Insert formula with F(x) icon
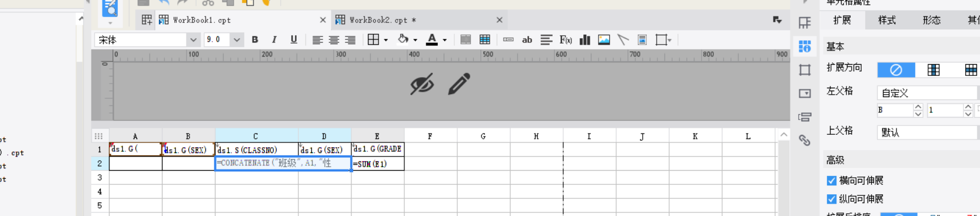This screenshot has height=216, width=980. (566, 39)
